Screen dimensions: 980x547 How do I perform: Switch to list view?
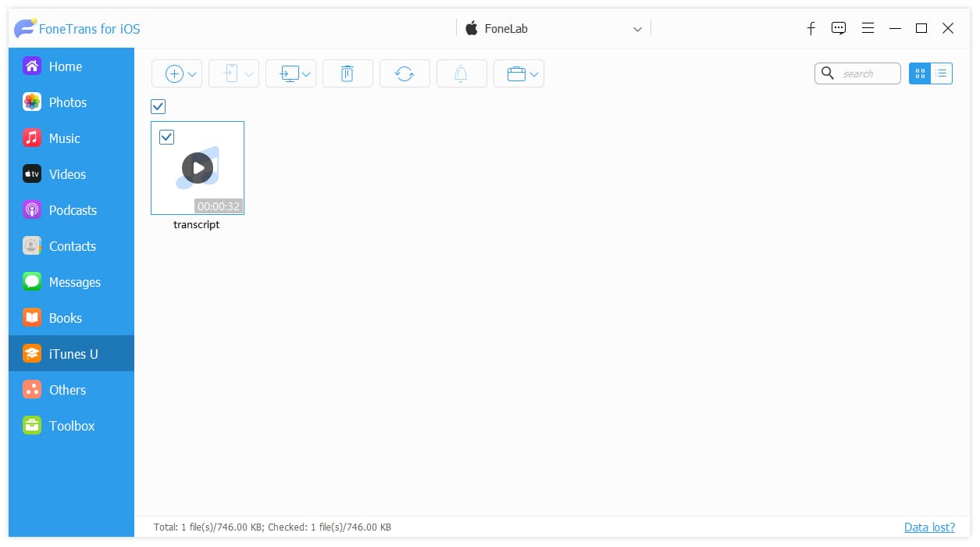pyautogui.click(x=942, y=73)
